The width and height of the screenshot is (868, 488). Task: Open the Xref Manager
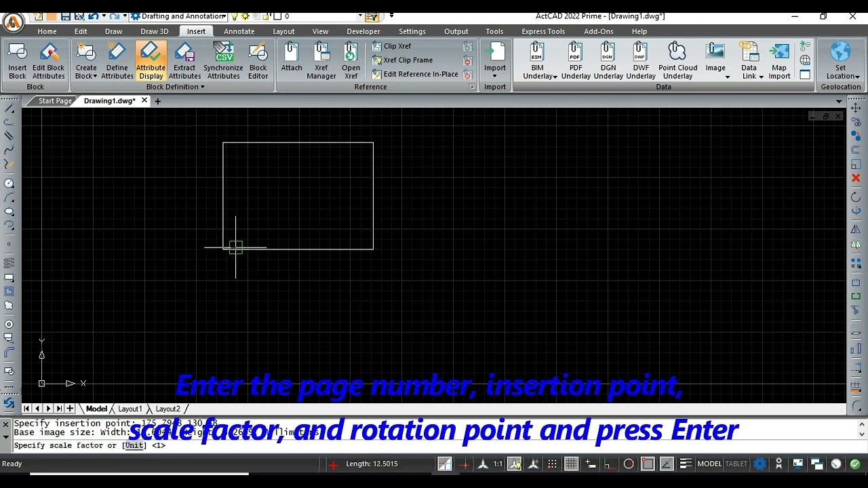coord(321,60)
